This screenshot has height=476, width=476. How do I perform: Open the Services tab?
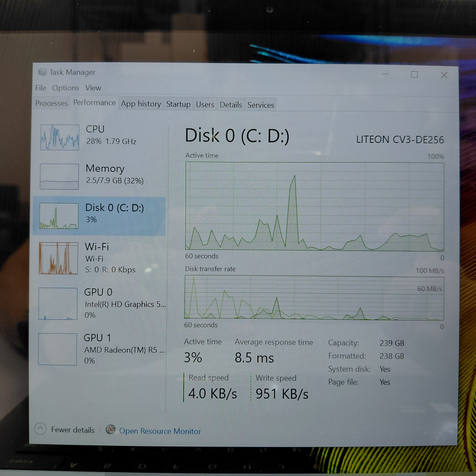(261, 105)
